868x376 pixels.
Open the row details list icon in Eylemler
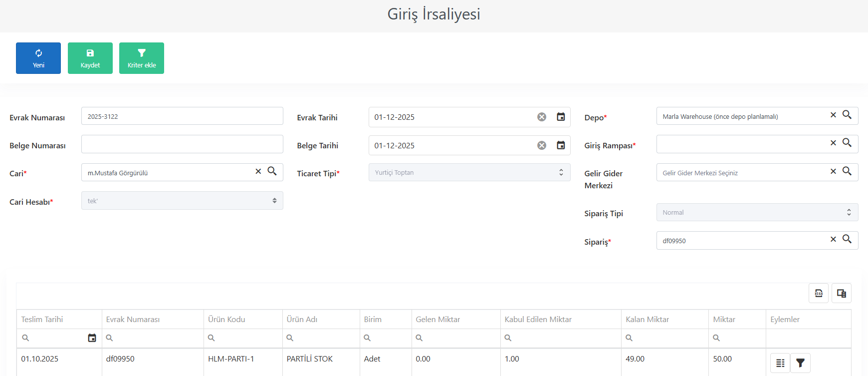tap(780, 363)
